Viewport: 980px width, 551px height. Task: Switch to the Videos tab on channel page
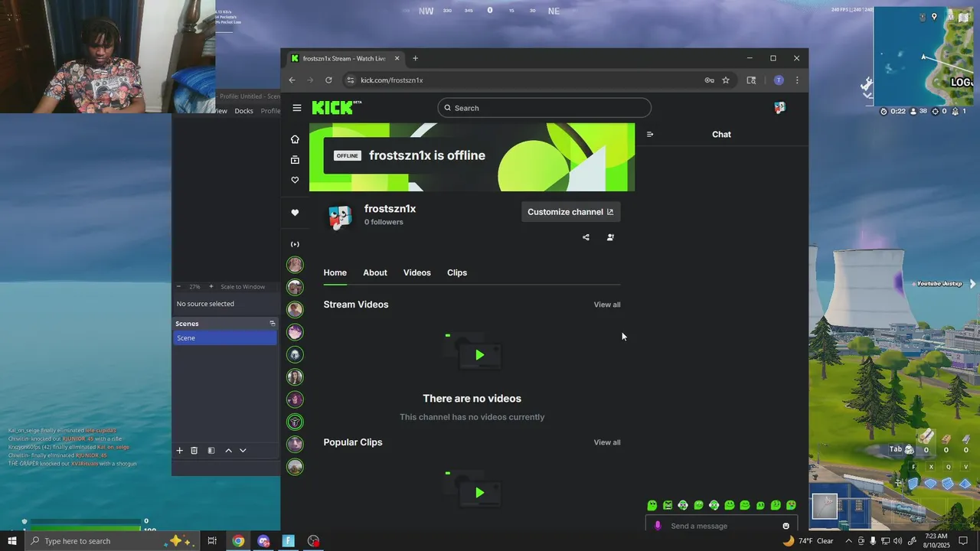pos(417,272)
